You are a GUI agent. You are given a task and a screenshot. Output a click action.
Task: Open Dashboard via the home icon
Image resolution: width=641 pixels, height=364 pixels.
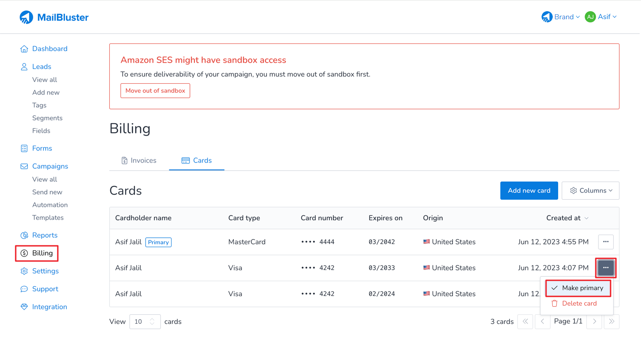tap(24, 49)
